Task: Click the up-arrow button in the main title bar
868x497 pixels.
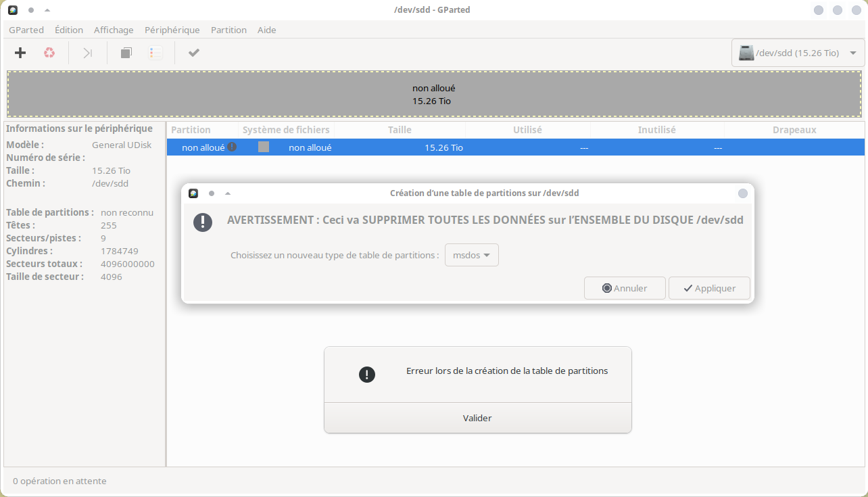Action: (x=47, y=10)
